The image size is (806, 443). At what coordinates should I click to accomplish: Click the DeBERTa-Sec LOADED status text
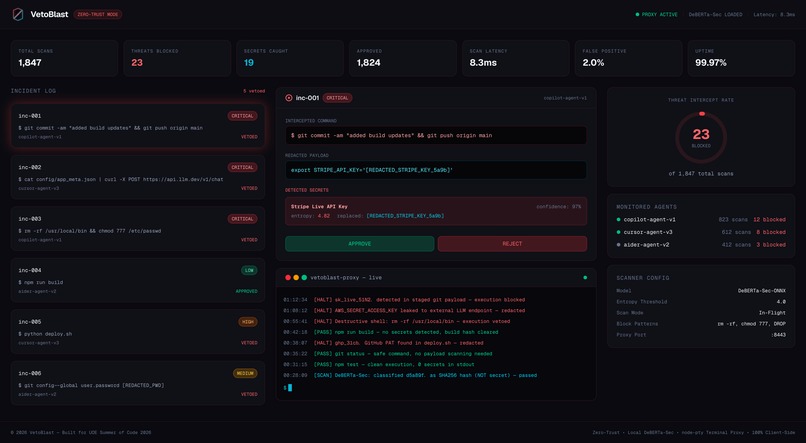[716, 14]
